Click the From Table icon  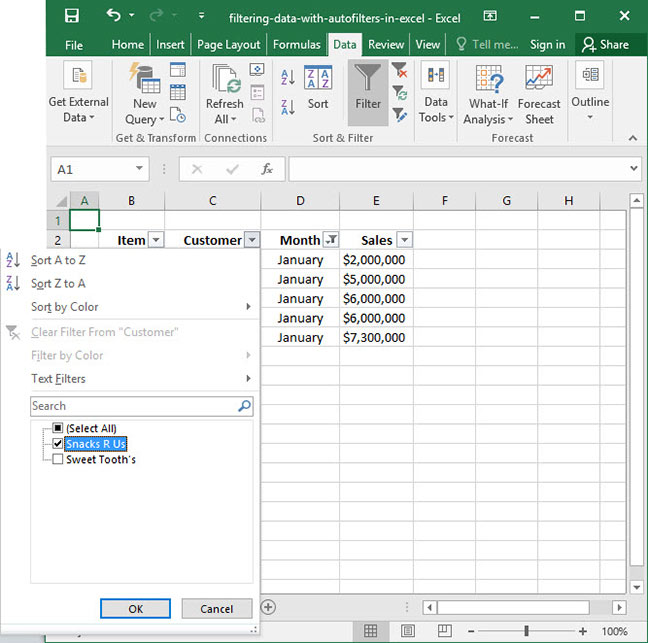178,92
